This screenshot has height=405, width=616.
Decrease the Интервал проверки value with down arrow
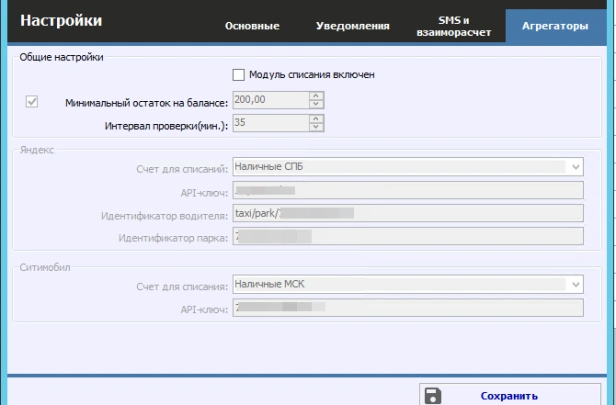point(316,129)
